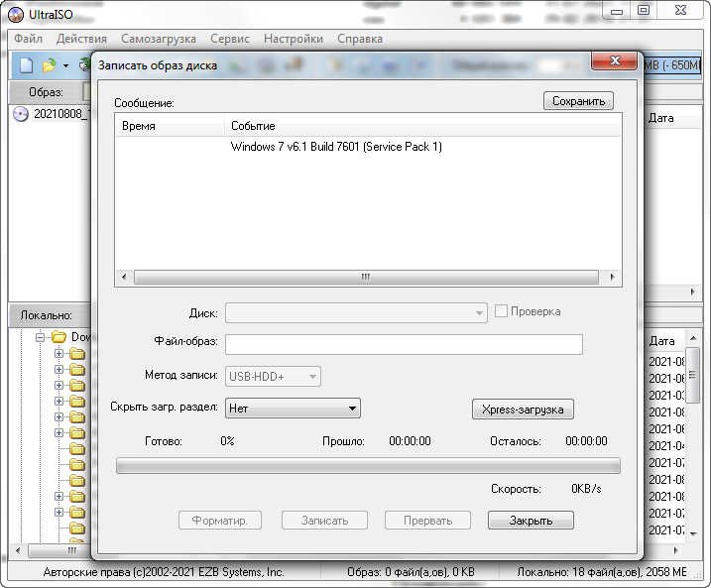Click the Open folder icon in UltraISO toolbar

[x=49, y=65]
